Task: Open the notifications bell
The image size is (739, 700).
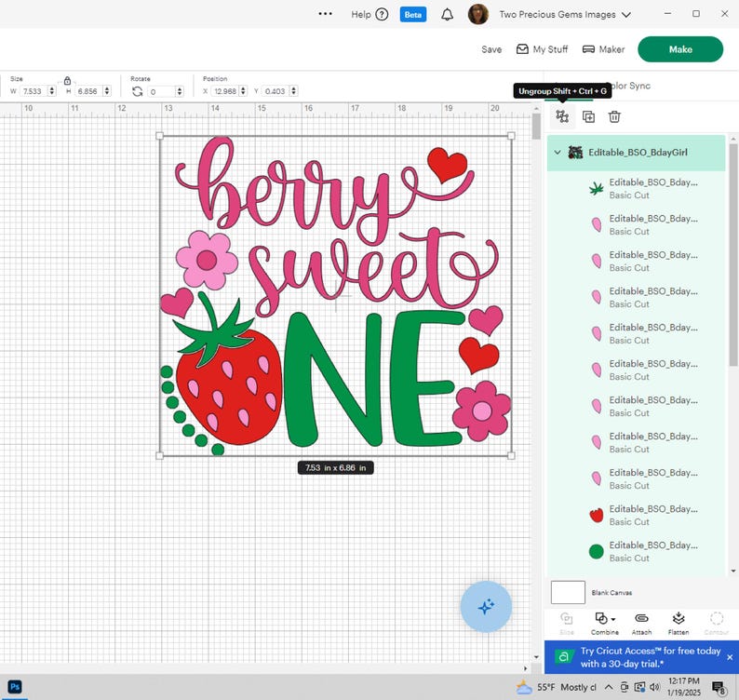Action: (x=448, y=15)
